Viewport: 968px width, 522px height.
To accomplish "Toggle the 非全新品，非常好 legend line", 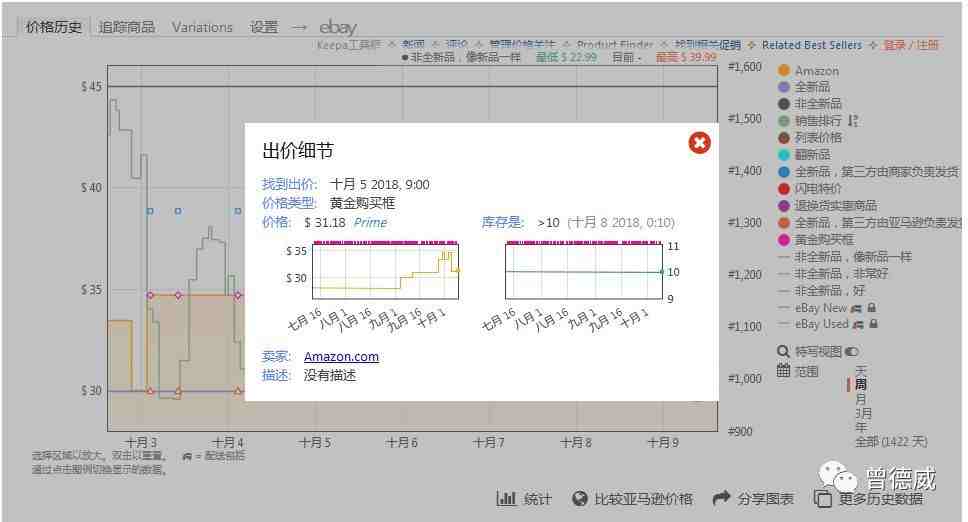I will point(833,273).
